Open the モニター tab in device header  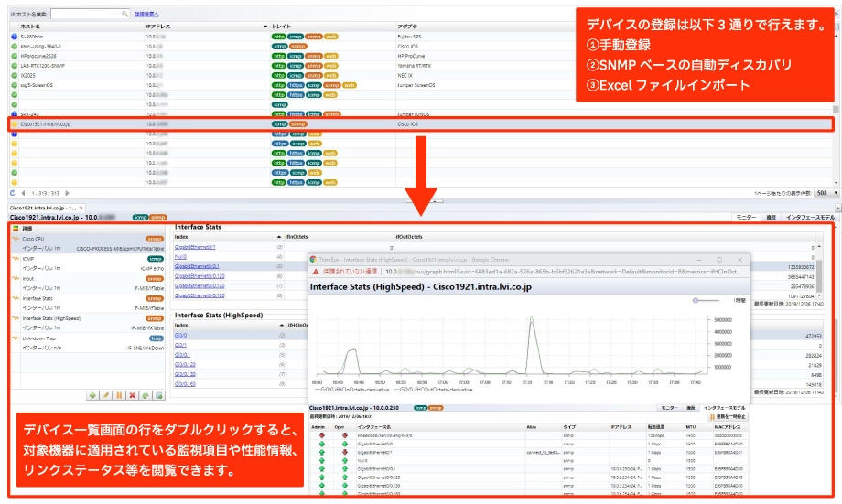coord(746,218)
